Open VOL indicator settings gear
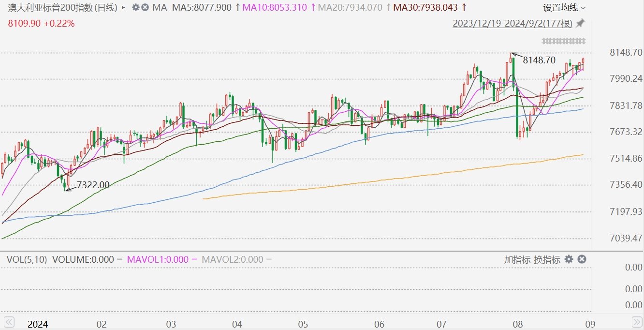 coord(569,259)
